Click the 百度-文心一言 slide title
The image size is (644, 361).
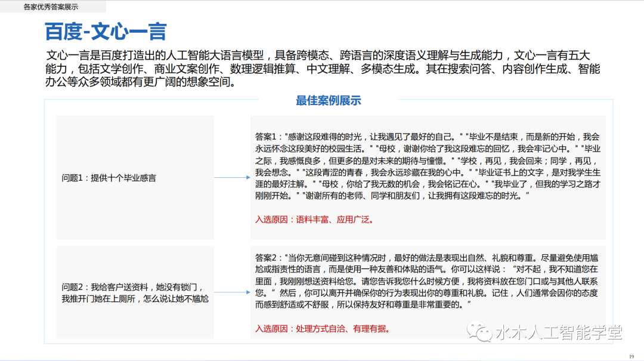[106, 31]
